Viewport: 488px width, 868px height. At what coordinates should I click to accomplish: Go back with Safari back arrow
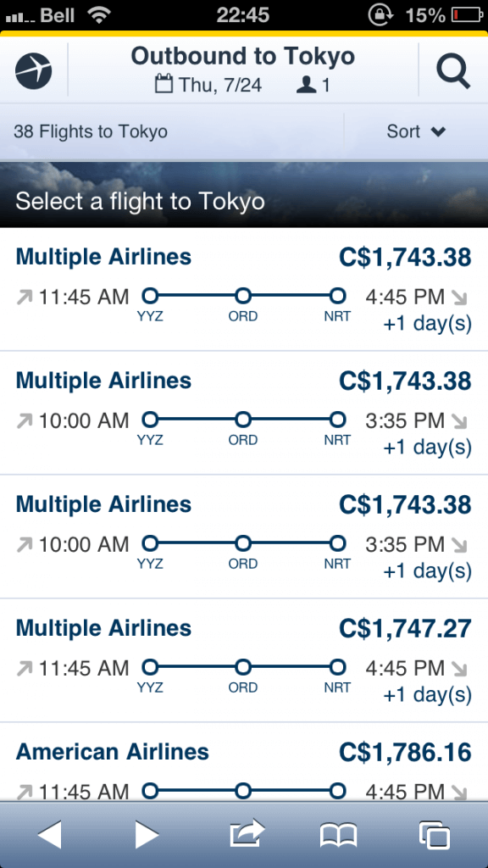[49, 834]
